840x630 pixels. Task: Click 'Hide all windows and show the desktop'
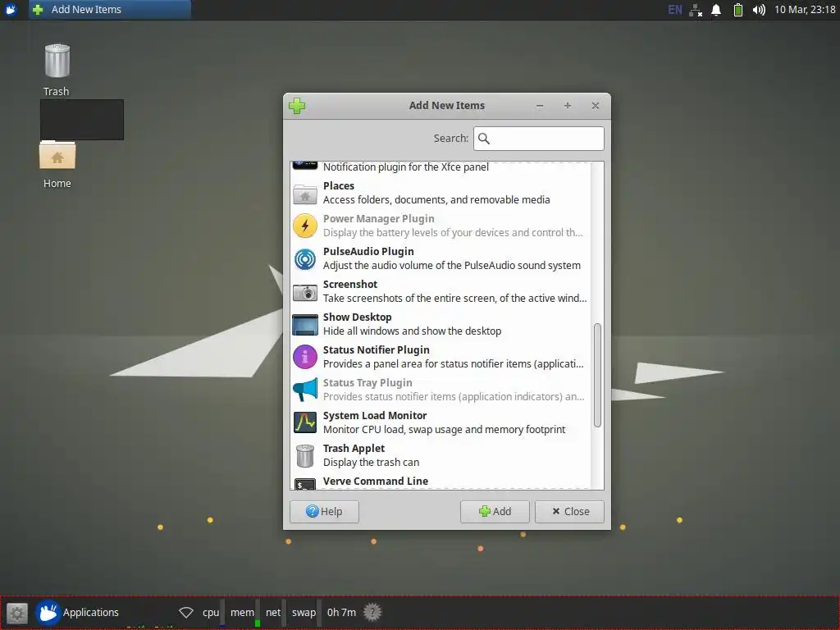coord(412,331)
